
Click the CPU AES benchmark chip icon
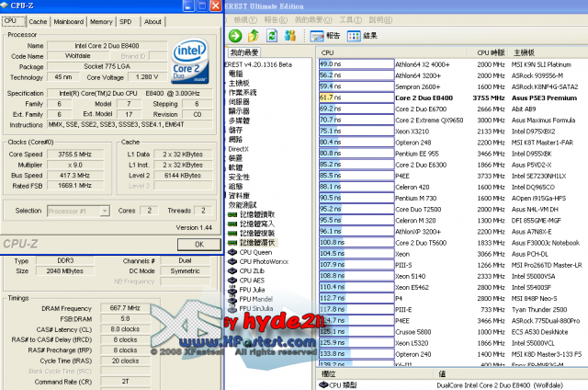232,281
